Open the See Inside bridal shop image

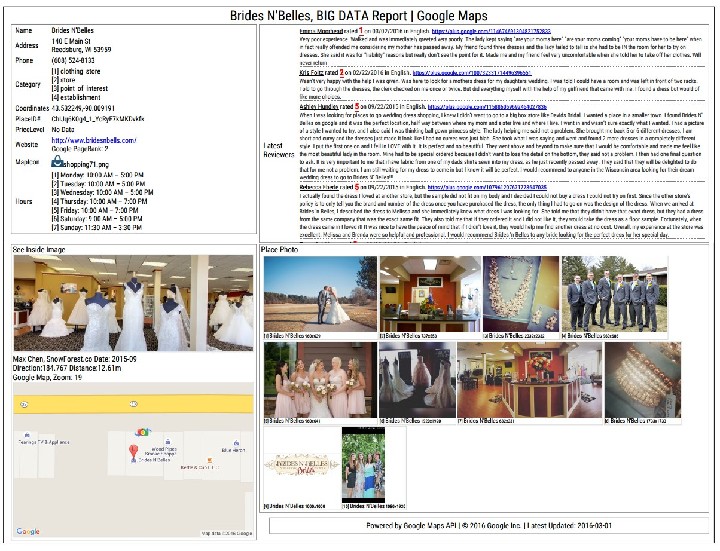pyautogui.click(x=133, y=303)
